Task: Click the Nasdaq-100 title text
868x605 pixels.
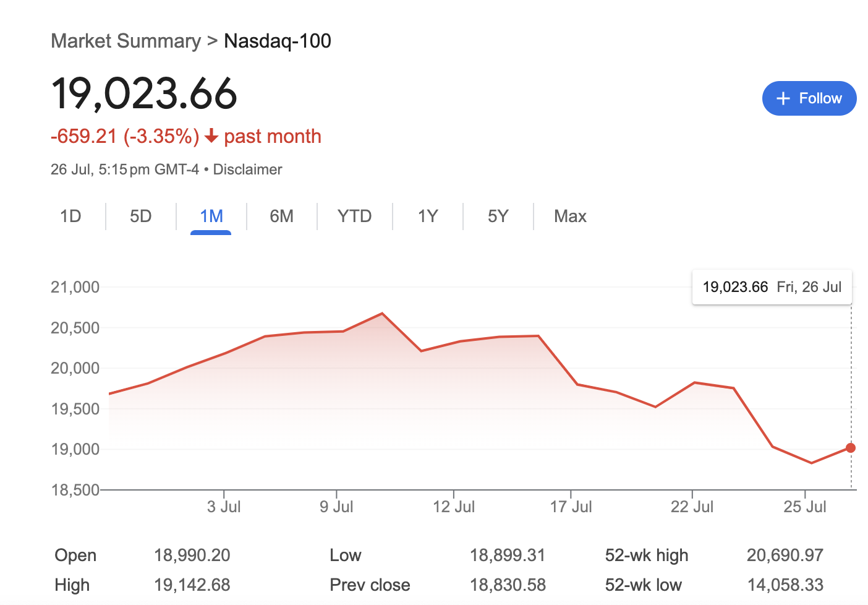Action: [x=278, y=41]
